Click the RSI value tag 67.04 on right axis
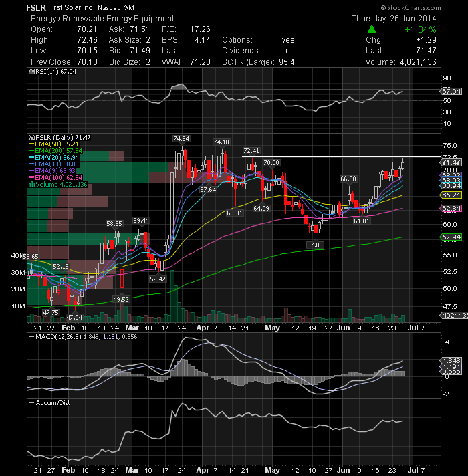The image size is (468, 476). 451,91
